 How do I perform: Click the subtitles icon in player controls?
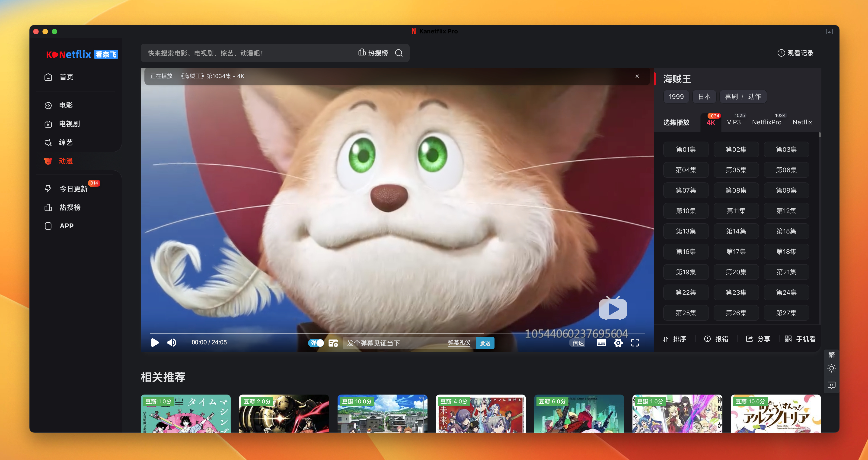click(601, 343)
